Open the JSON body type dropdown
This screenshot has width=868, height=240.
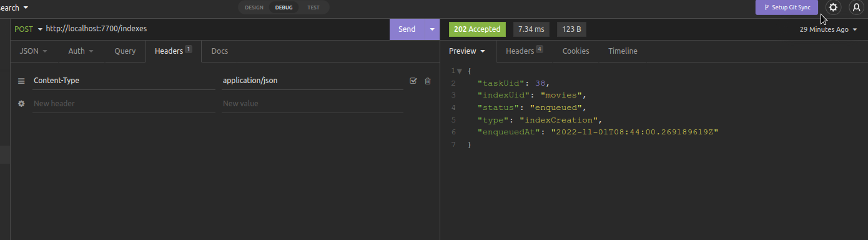tap(34, 51)
